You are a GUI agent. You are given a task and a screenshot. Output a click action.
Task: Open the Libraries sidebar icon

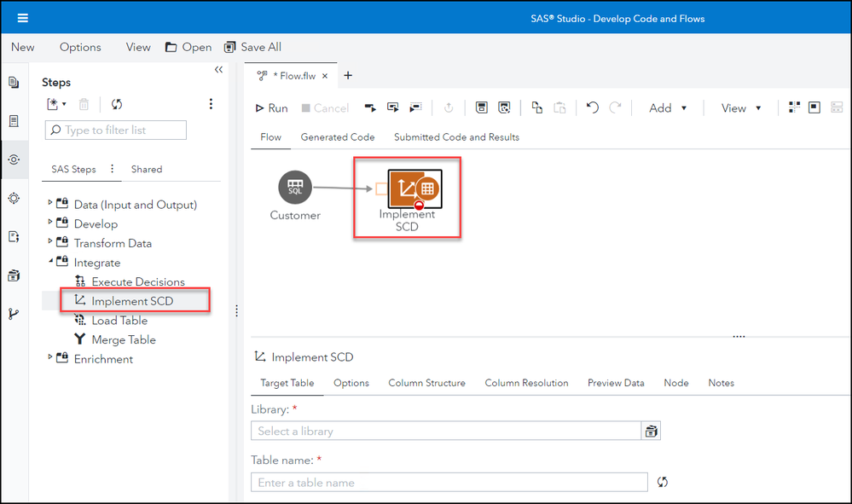(x=14, y=275)
